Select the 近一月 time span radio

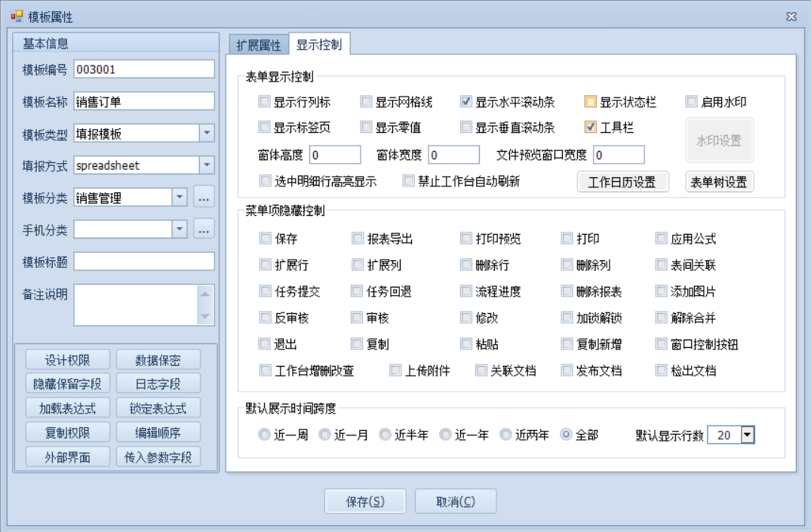click(x=324, y=435)
